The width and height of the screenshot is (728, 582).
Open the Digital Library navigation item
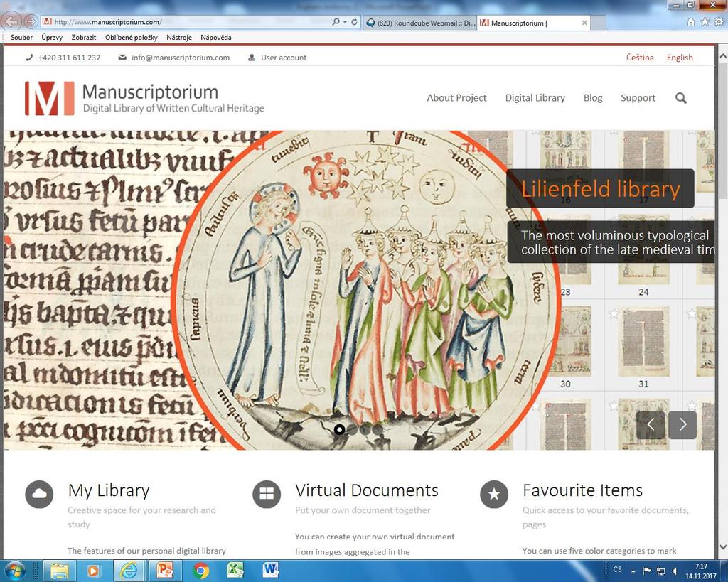point(535,98)
